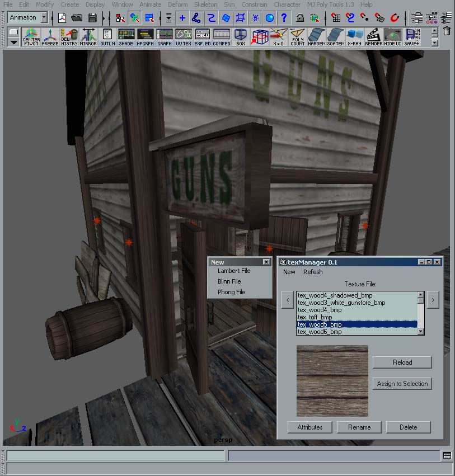455x476 pixels.
Task: Select tex_wood6_bmp in texture list
Action: coord(320,332)
